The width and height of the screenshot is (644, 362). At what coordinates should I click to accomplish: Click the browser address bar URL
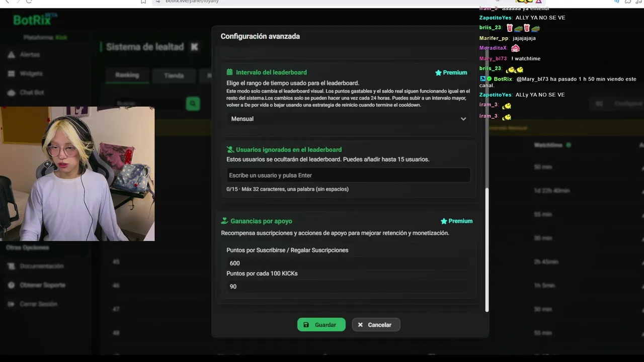tap(192, 2)
